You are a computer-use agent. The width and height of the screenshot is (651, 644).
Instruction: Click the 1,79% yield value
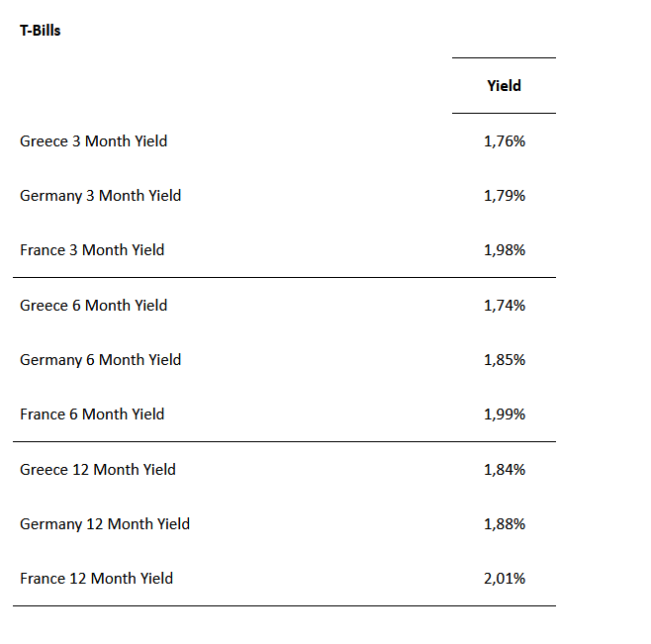504,196
